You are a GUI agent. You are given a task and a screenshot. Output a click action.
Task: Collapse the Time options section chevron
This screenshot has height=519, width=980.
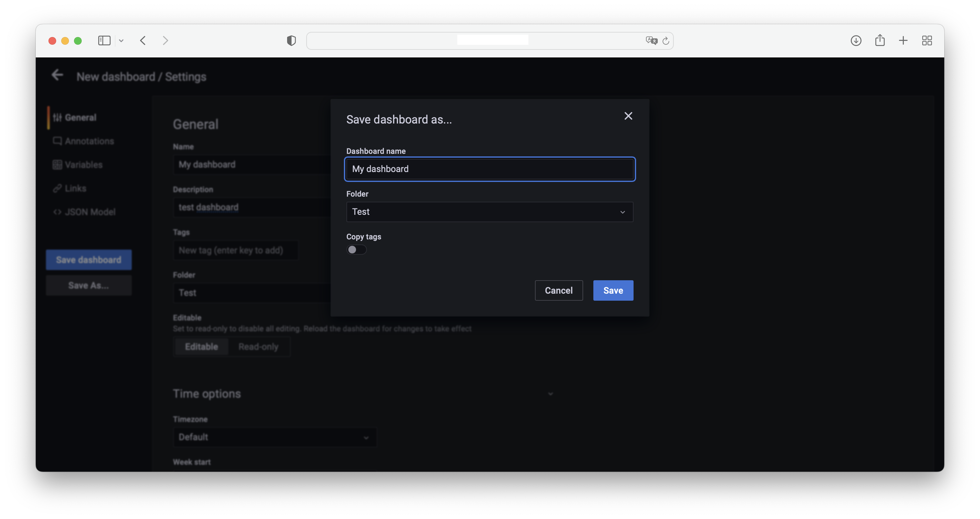coord(550,394)
